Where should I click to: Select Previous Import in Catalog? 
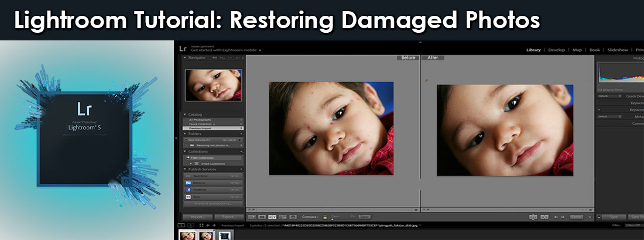point(213,128)
